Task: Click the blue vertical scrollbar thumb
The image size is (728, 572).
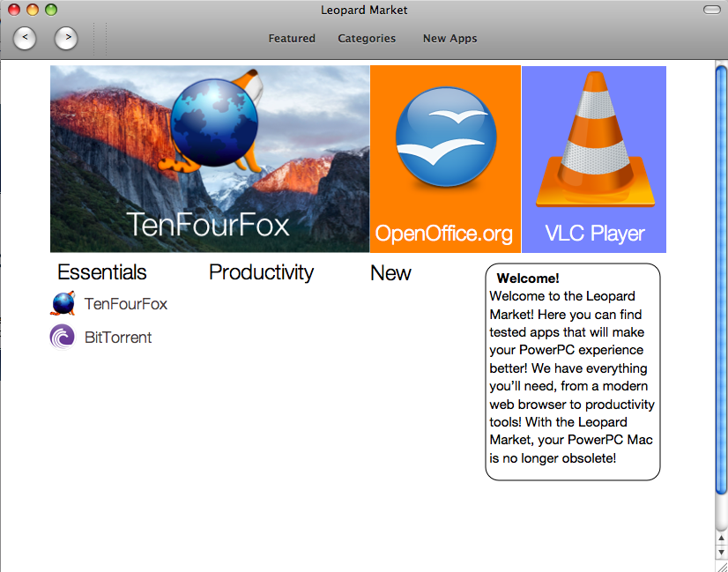Action: pyautogui.click(x=721, y=280)
